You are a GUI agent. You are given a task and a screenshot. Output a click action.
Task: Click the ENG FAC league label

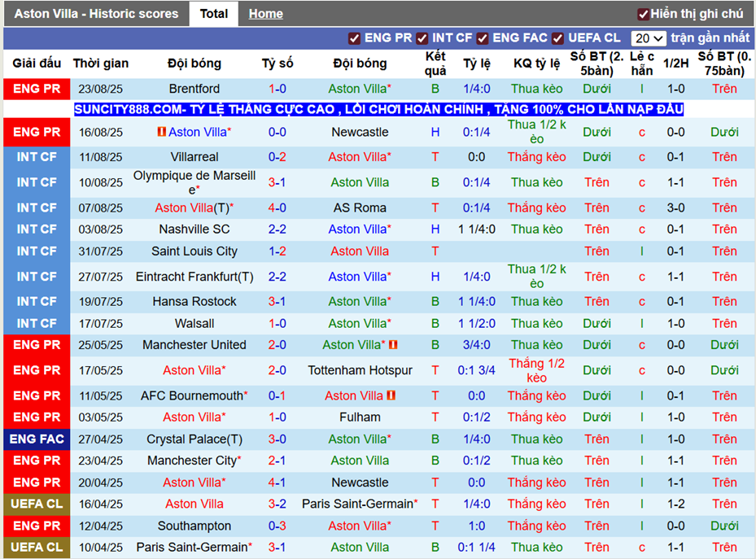pos(37,439)
